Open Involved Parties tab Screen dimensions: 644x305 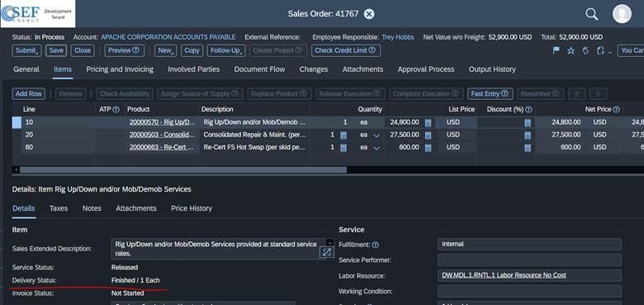tap(193, 69)
